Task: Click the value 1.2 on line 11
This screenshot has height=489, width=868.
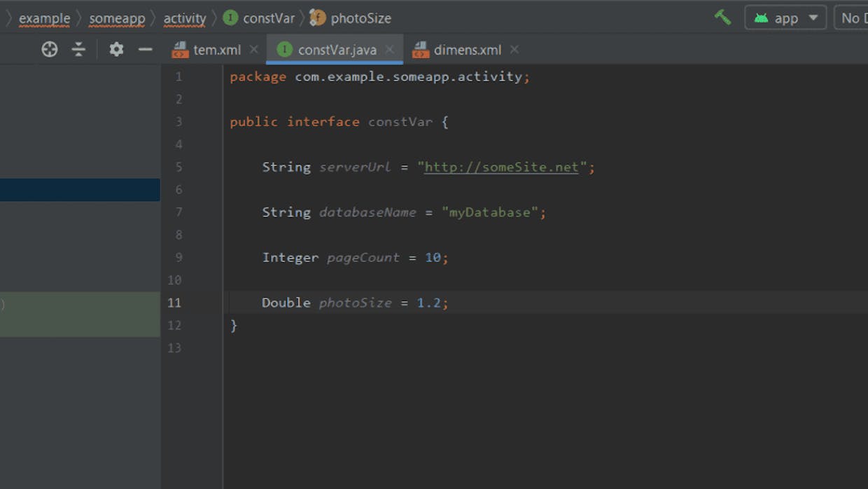Action: (429, 303)
